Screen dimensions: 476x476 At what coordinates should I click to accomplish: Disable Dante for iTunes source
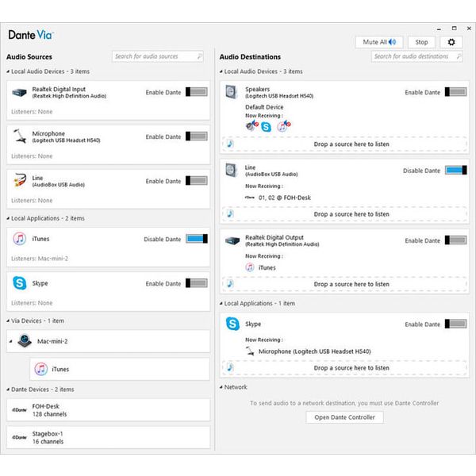[196, 239]
